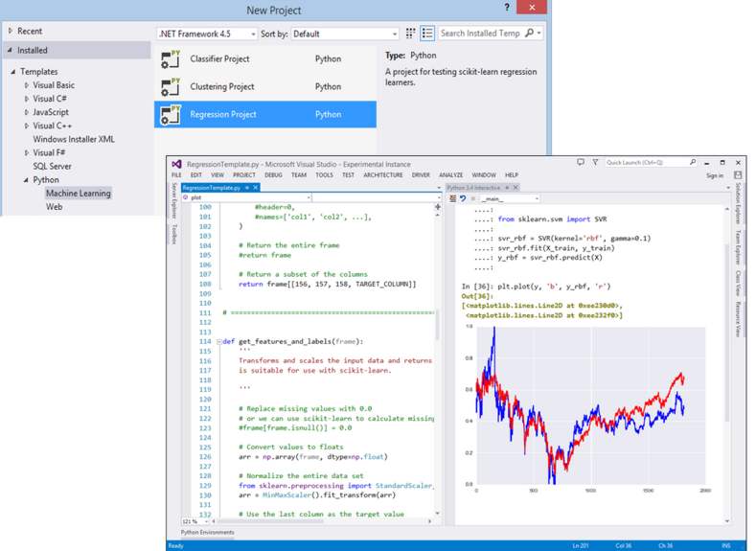Click the Visual Studio logo icon
This screenshot has height=551, width=756.
(176, 164)
